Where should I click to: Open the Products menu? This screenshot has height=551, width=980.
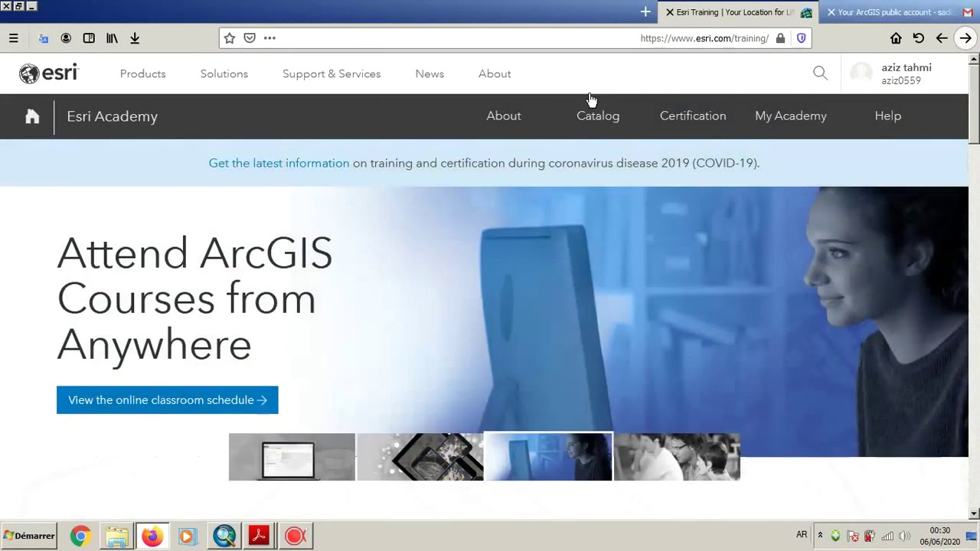point(142,74)
